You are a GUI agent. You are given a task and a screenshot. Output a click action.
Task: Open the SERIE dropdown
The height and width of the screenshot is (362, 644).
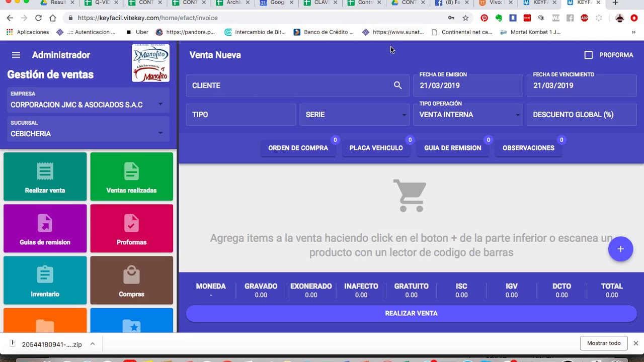tap(355, 115)
